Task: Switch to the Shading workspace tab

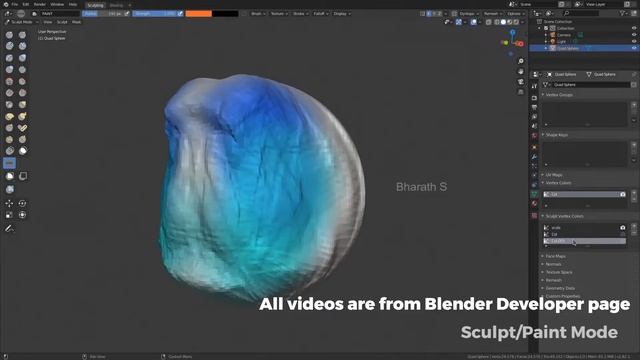Action: coord(116,5)
